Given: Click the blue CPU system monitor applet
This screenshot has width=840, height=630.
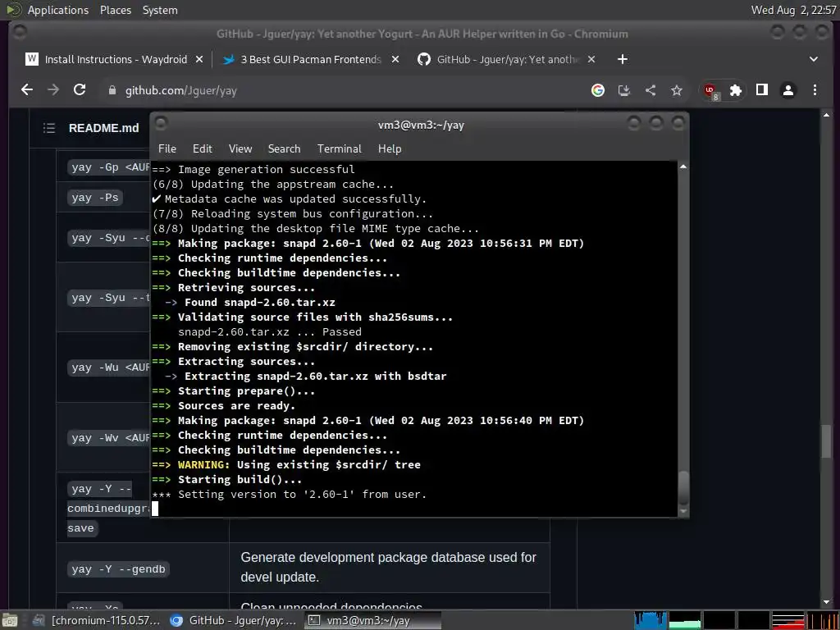Looking at the screenshot, I should [651, 620].
